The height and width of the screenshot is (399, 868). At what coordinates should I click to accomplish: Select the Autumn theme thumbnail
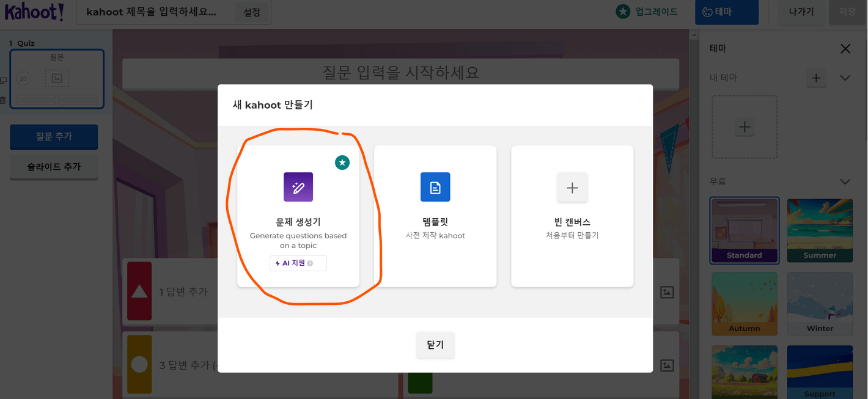tap(745, 304)
